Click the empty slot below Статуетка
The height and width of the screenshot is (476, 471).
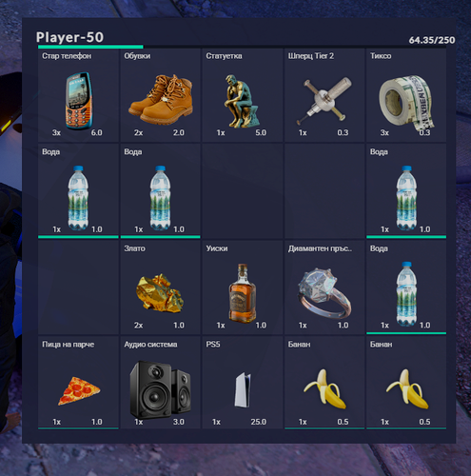pyautogui.click(x=243, y=191)
